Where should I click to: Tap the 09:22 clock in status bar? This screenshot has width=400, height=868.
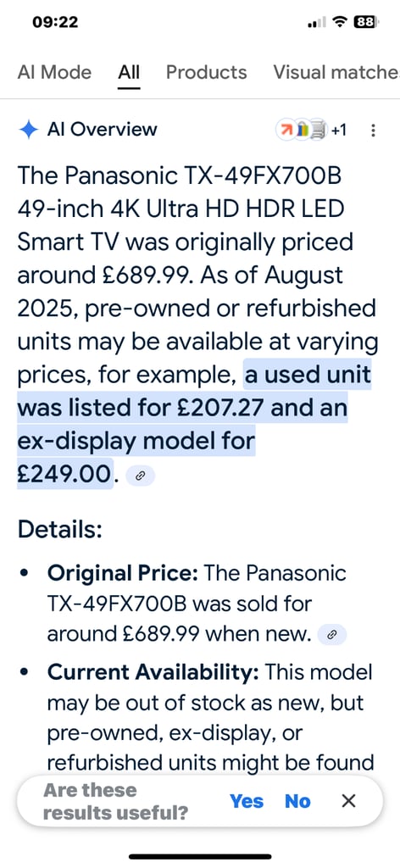point(55,22)
